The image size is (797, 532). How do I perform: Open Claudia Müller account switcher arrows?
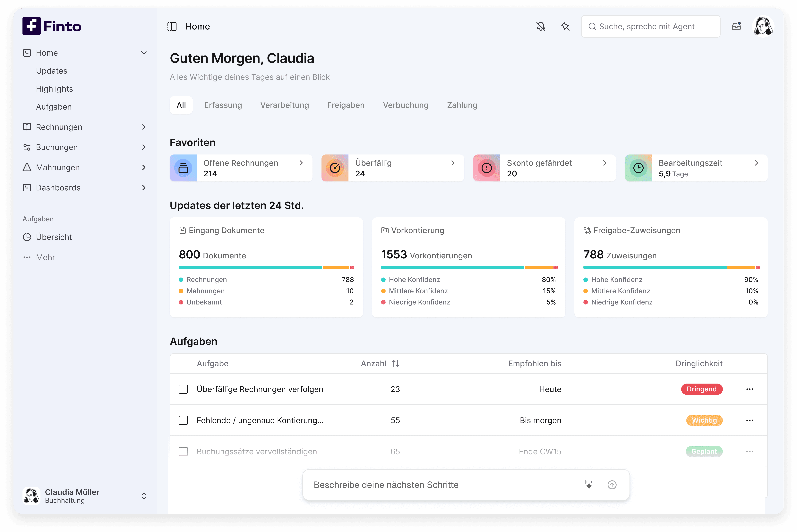pyautogui.click(x=144, y=496)
